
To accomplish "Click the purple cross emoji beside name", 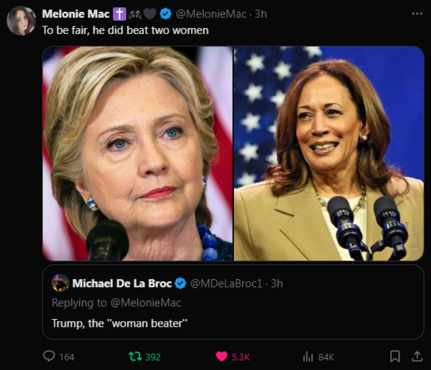I will tap(119, 14).
